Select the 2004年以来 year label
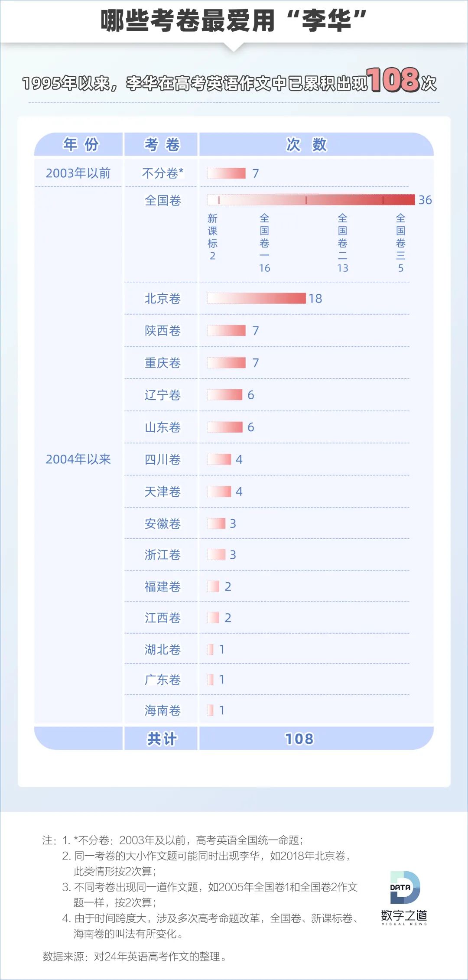The height and width of the screenshot is (980, 468). point(78,459)
